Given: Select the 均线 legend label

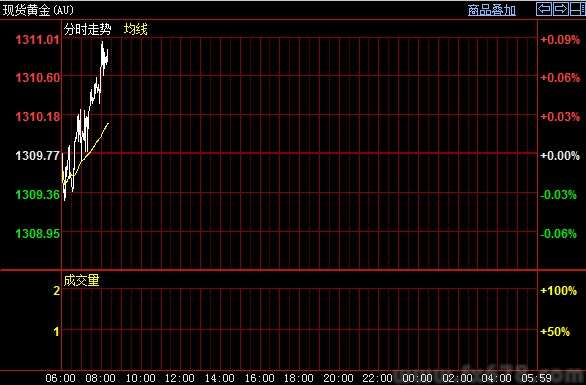Looking at the screenshot, I should click(136, 29).
